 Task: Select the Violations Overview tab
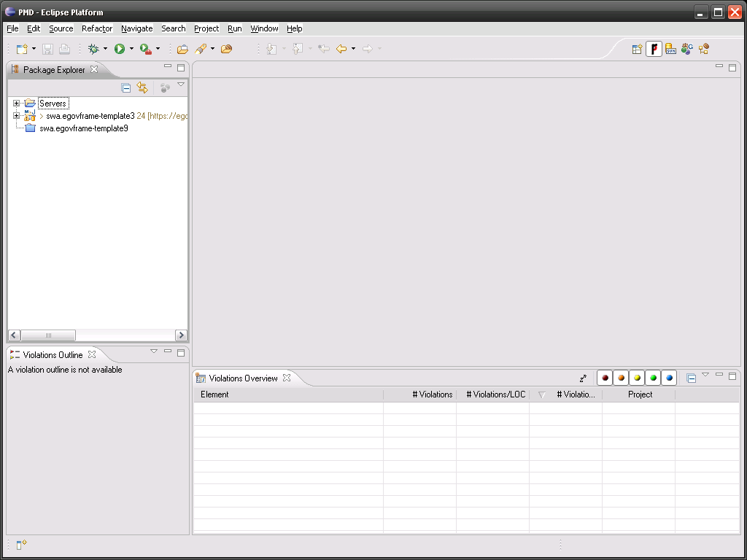click(242, 378)
